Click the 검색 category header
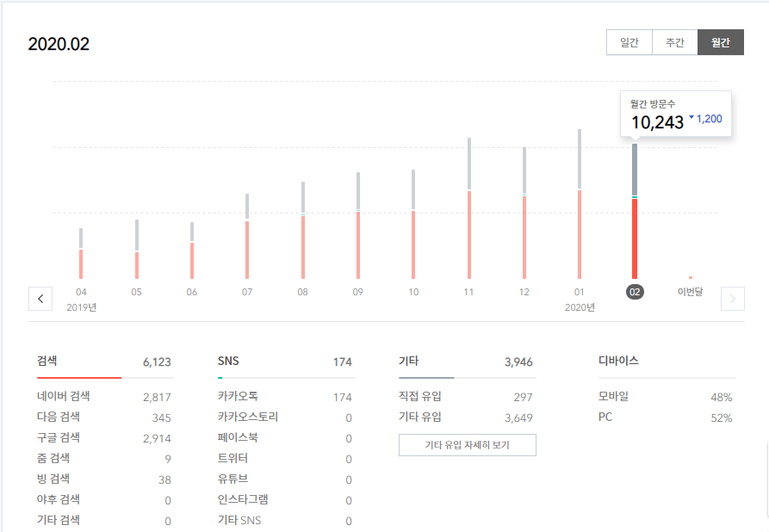Screen dimensions: 769x532 click(47, 361)
